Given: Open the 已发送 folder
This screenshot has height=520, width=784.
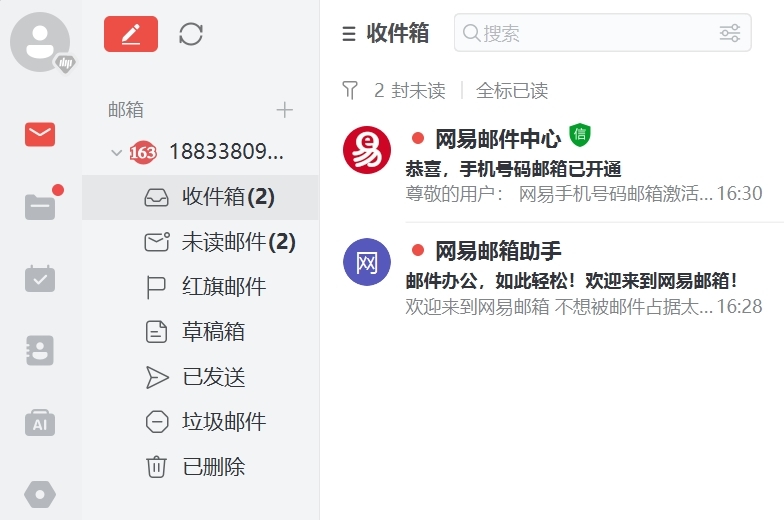Looking at the screenshot, I should [x=200, y=377].
